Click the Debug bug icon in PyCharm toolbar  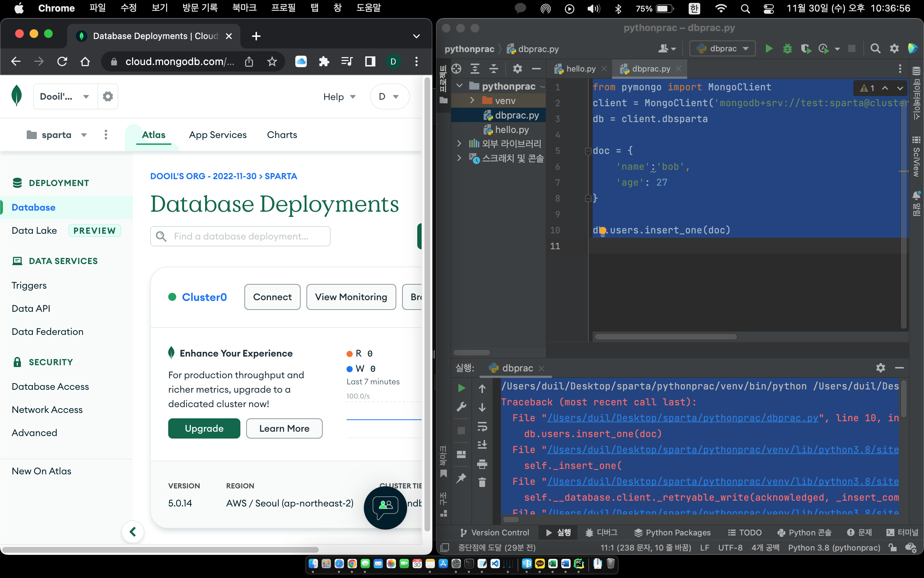point(787,48)
